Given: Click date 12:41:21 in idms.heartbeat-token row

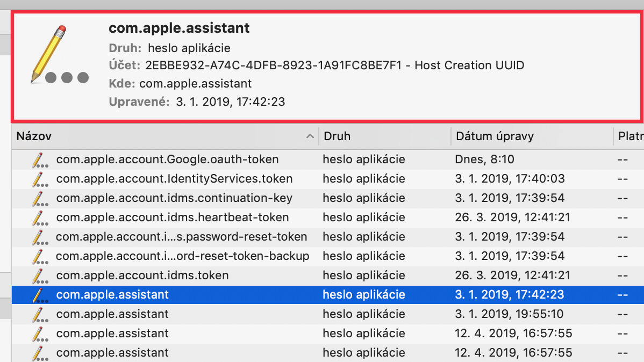Looking at the screenshot, I should pos(513,217).
